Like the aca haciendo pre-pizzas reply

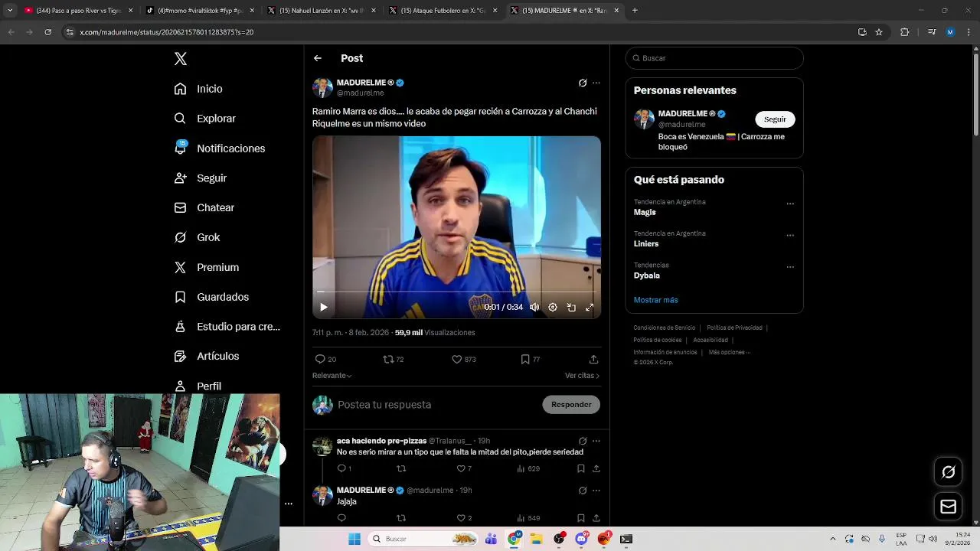coord(463,468)
